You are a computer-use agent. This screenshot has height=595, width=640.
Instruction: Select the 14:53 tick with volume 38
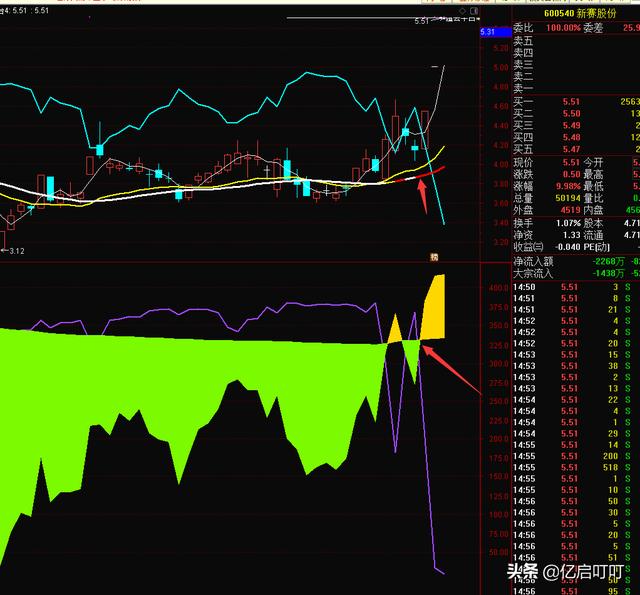tap(576, 366)
